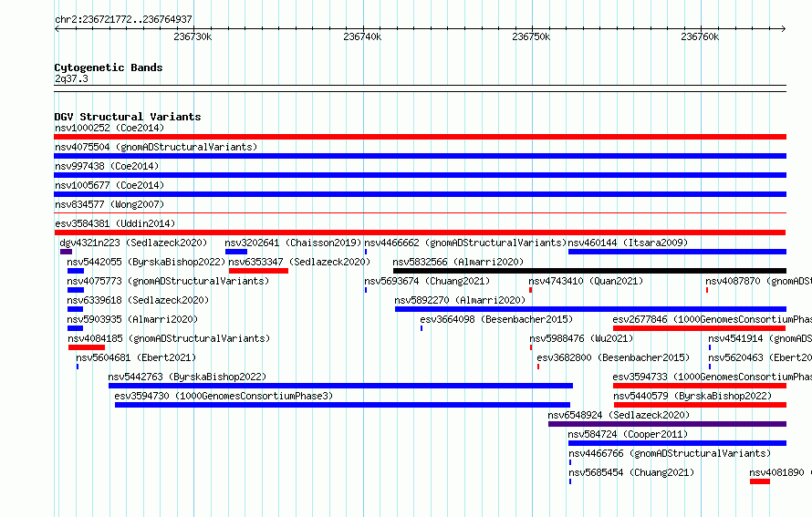The image size is (812, 517).
Task: Select the long blue nsv5442763 bar
Action: [x=340, y=386]
